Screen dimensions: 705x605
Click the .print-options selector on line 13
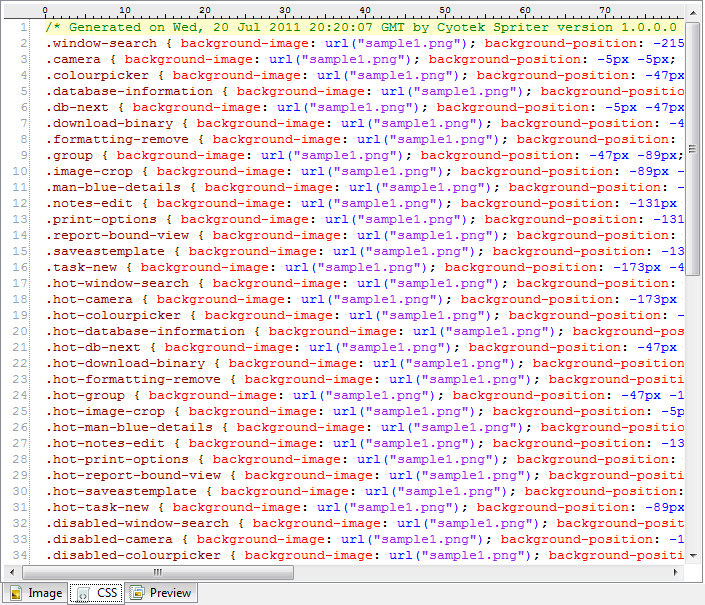point(101,219)
